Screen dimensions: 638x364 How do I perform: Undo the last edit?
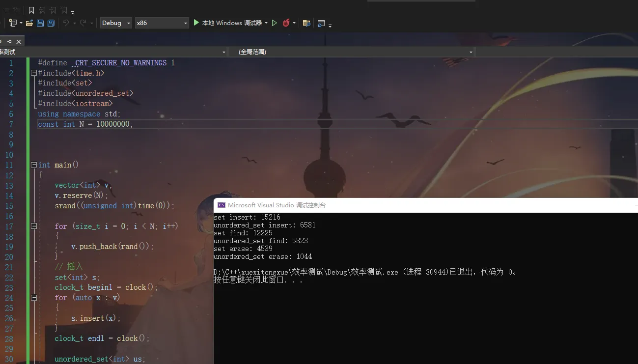pos(65,23)
